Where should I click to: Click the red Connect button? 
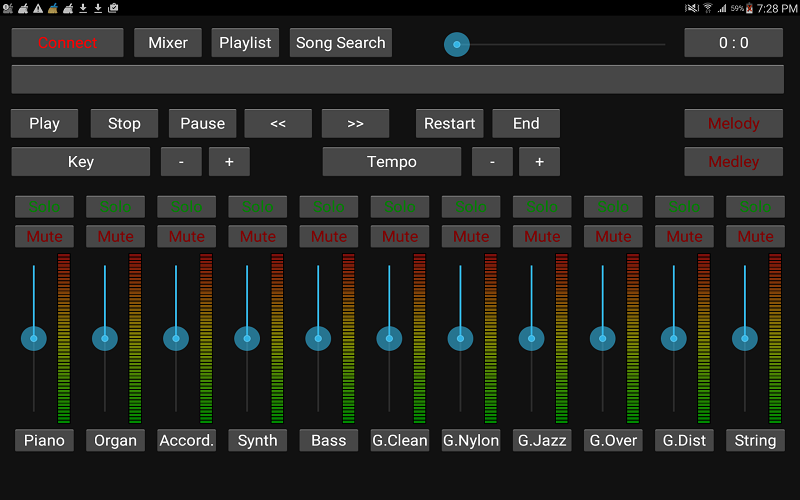click(67, 43)
